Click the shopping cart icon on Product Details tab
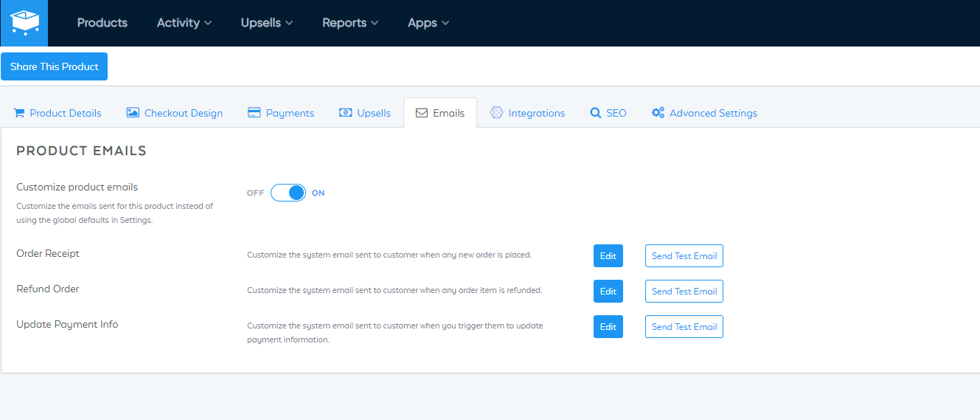 (19, 113)
